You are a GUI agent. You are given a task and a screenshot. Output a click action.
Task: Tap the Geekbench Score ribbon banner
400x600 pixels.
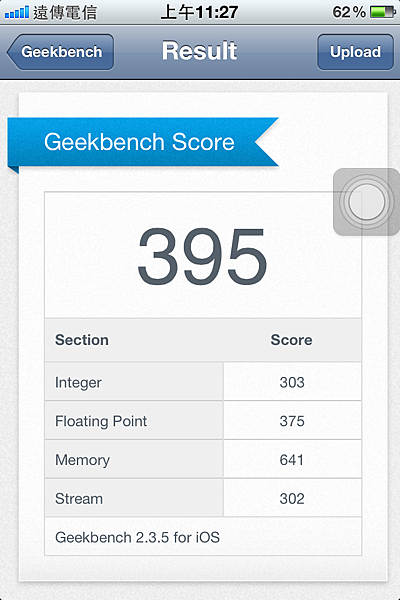(143, 142)
